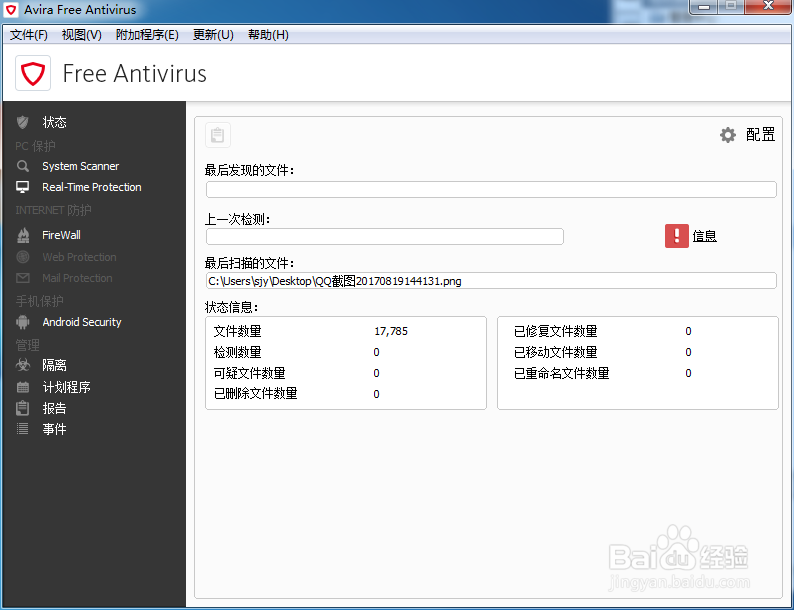Open the 视图(V) menu
This screenshot has height=610, width=794.
(82, 34)
